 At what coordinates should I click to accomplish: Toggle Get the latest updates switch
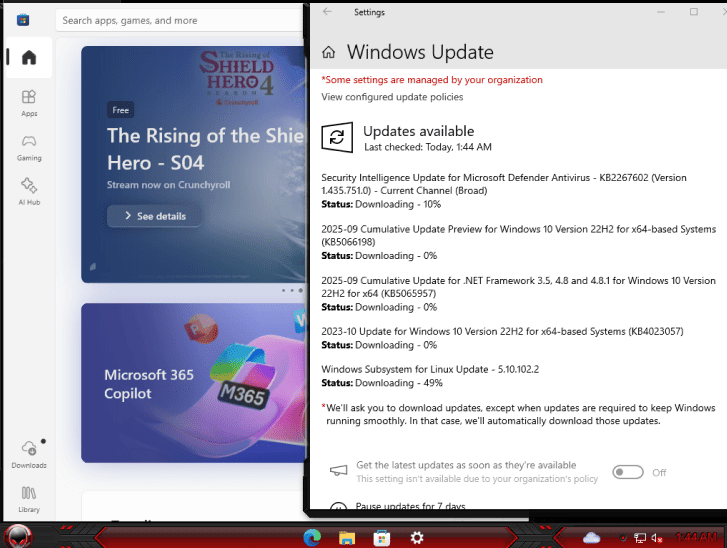click(628, 472)
